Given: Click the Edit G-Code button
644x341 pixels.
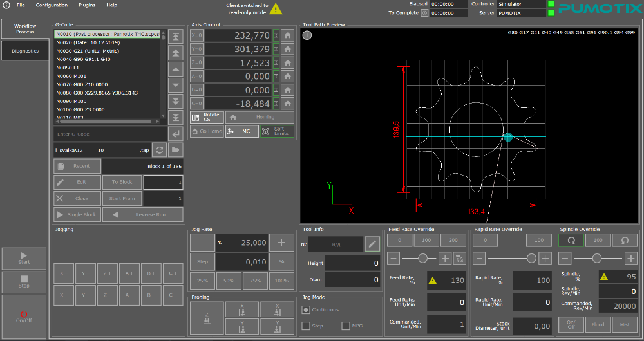Looking at the screenshot, I should [x=77, y=182].
